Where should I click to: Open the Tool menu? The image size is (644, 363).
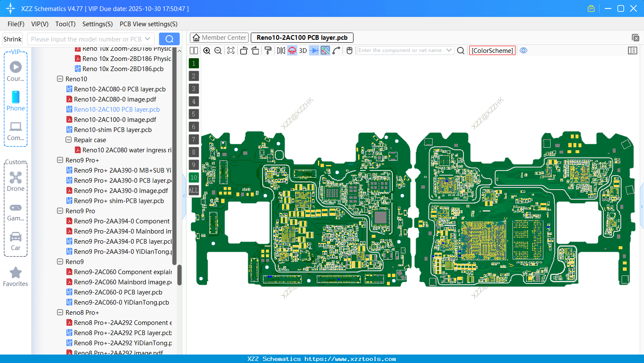point(65,24)
